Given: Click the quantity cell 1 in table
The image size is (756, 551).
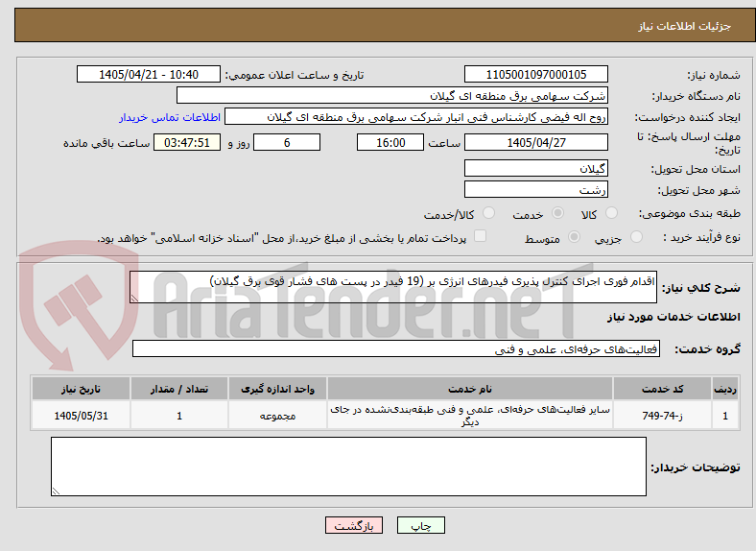Looking at the screenshot, I should [179, 416].
